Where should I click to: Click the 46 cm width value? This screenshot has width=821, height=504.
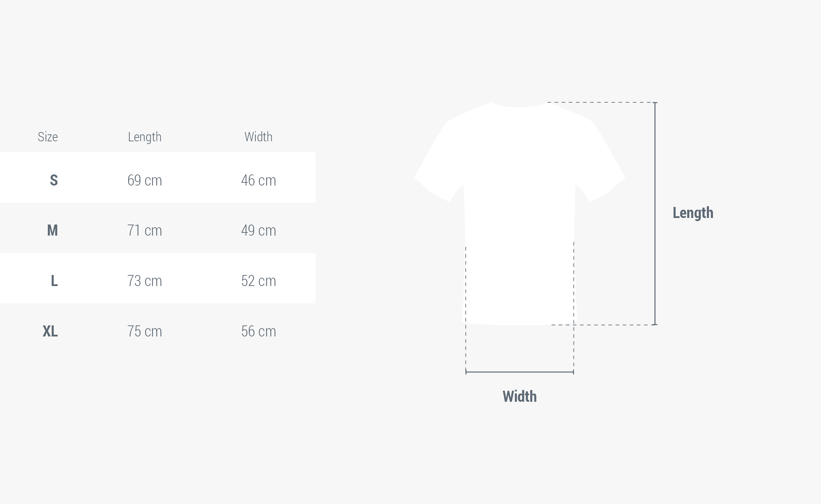[x=259, y=180]
